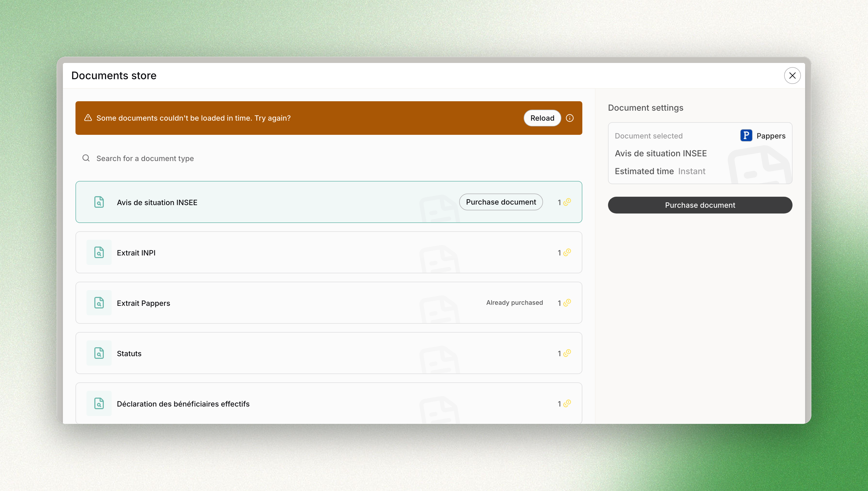Click the Documents store title
The height and width of the screenshot is (491, 868).
[114, 76]
